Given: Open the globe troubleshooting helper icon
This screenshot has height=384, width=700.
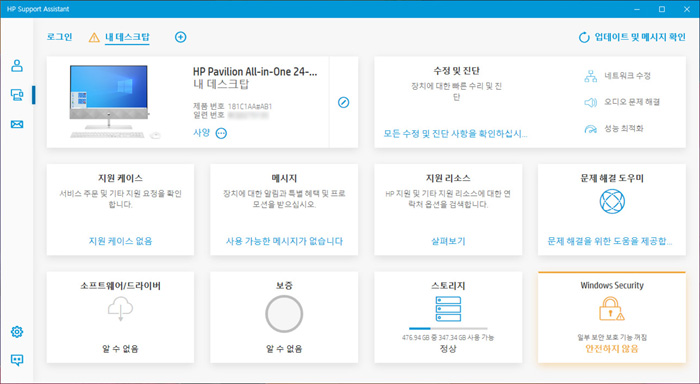Looking at the screenshot, I should tap(612, 201).
